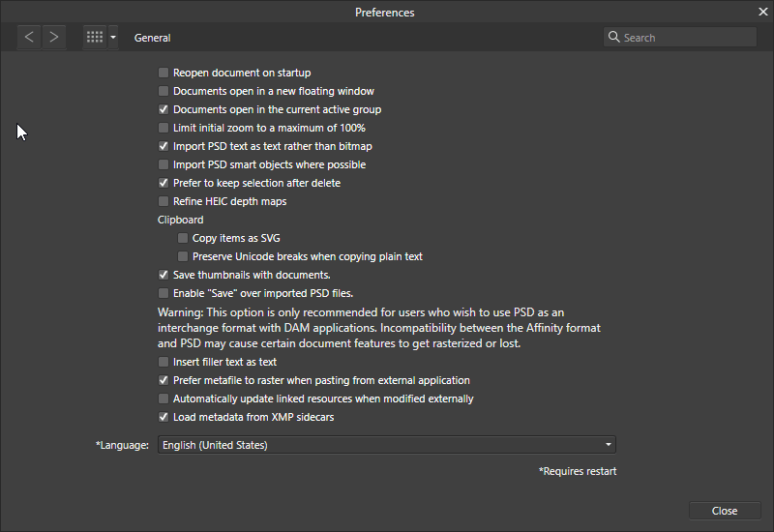Uncheck Import PSD text as text
The image size is (774, 532).
(x=164, y=147)
